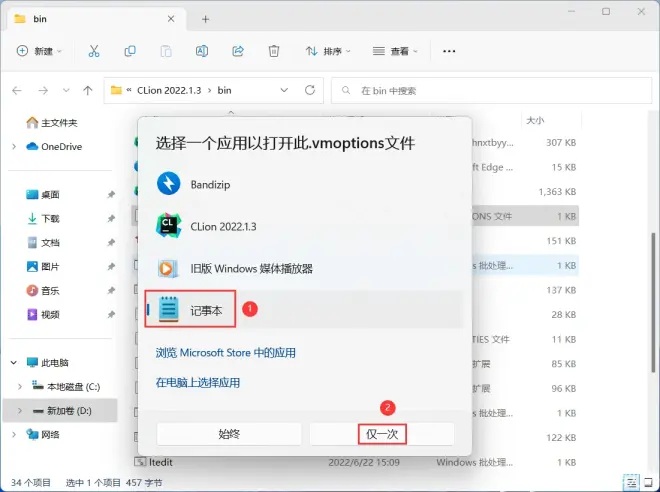Close the bin tab

(171, 19)
